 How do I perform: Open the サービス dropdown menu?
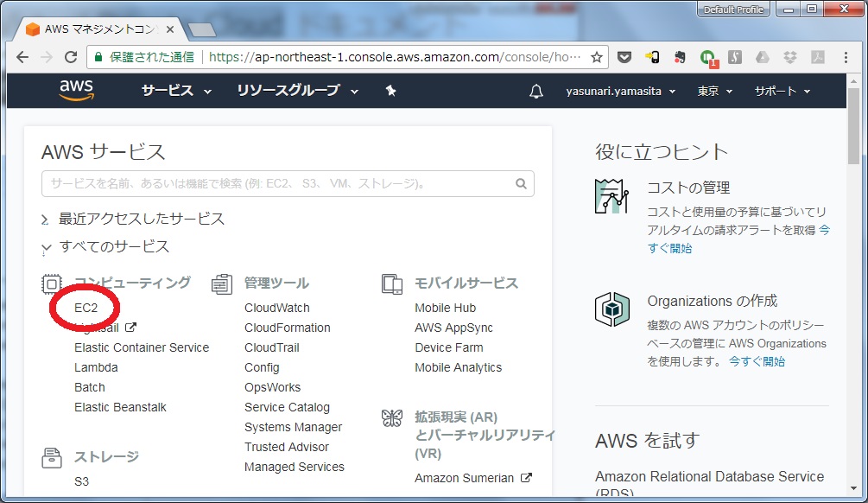coord(176,91)
